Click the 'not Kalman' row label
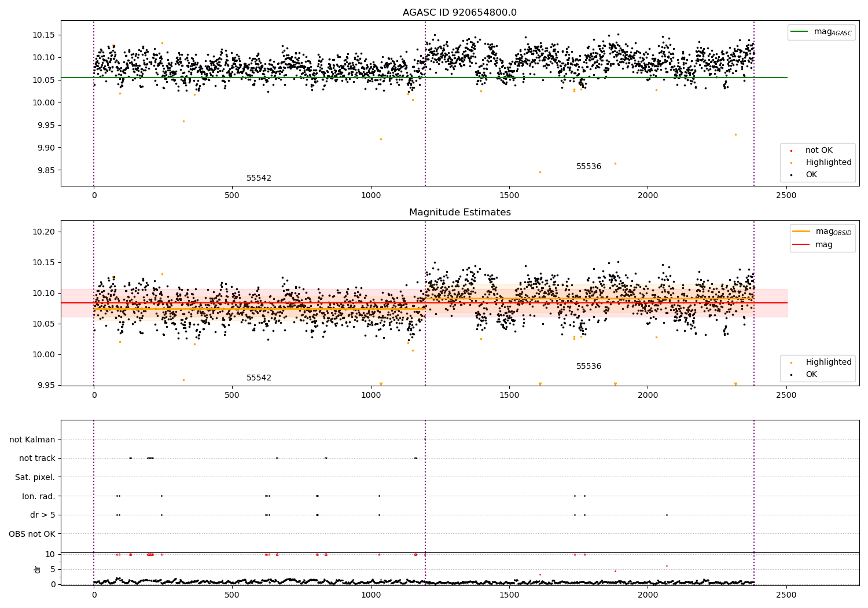 [x=32, y=440]
